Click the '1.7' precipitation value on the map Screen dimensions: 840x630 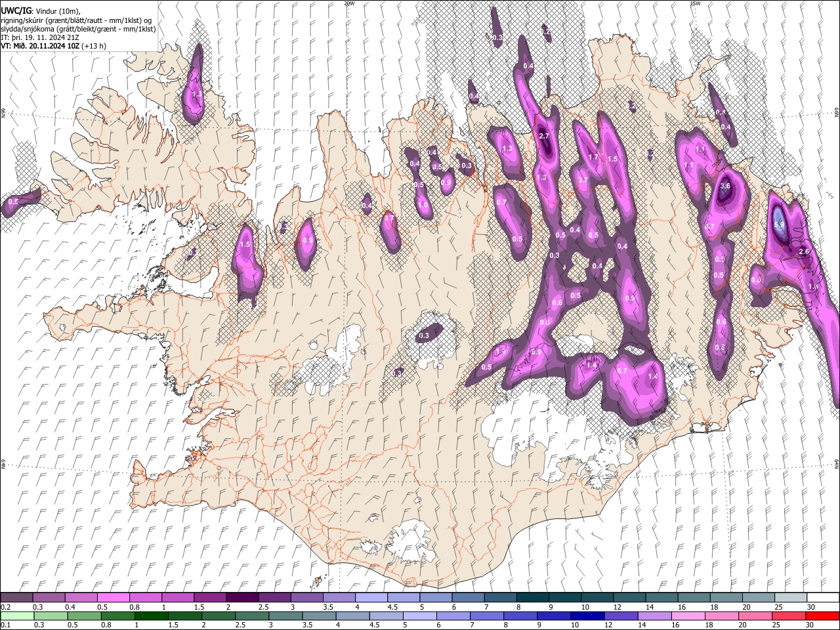pos(593,157)
